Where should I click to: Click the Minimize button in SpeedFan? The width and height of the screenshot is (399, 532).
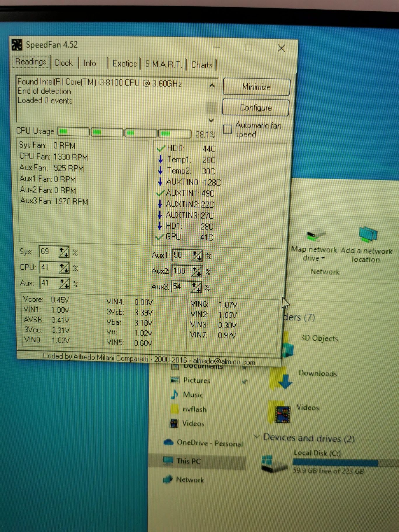click(256, 87)
